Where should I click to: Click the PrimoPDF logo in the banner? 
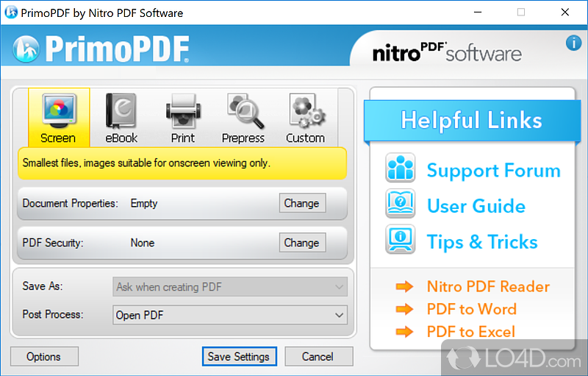(x=101, y=49)
